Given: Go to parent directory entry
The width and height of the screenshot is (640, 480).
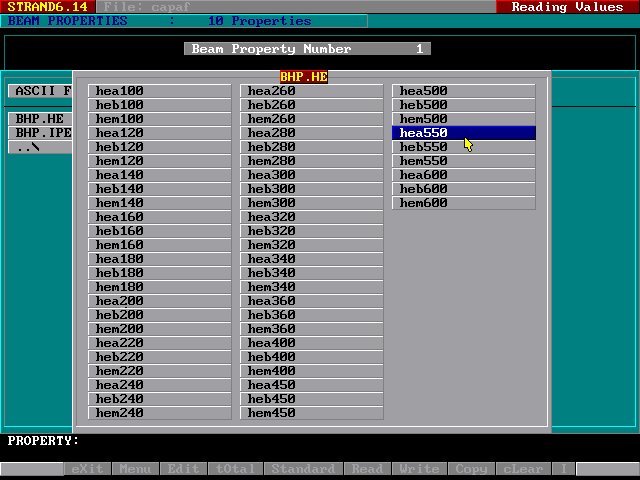Looking at the screenshot, I should coord(30,147).
